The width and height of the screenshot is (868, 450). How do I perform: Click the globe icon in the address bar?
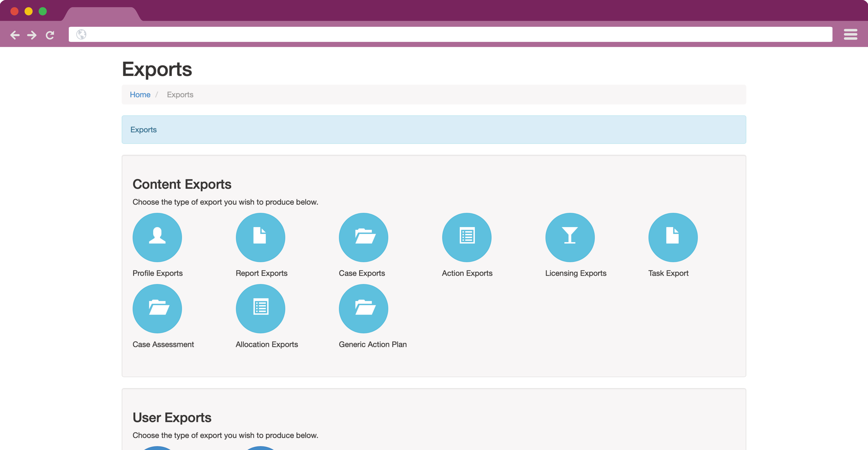click(x=81, y=34)
